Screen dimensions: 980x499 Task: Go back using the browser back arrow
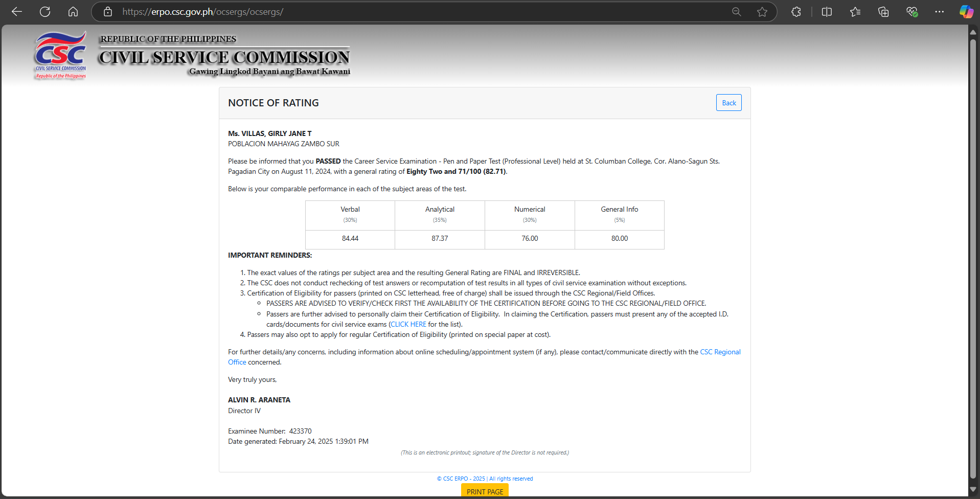point(17,12)
